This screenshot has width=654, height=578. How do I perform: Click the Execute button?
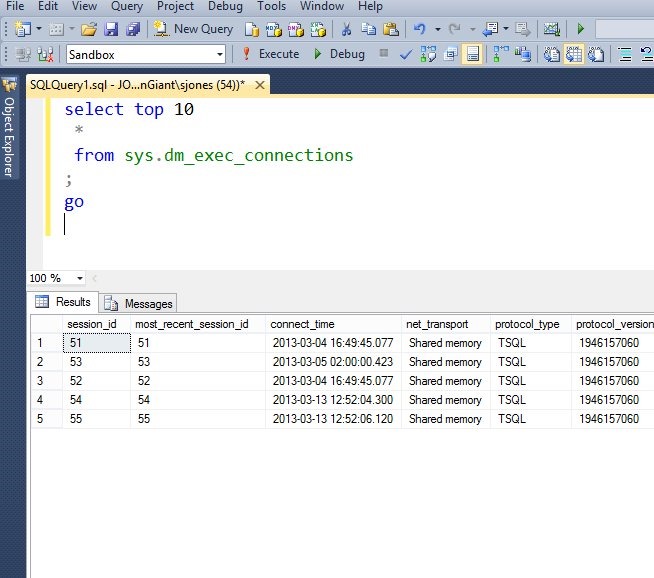tap(270, 54)
